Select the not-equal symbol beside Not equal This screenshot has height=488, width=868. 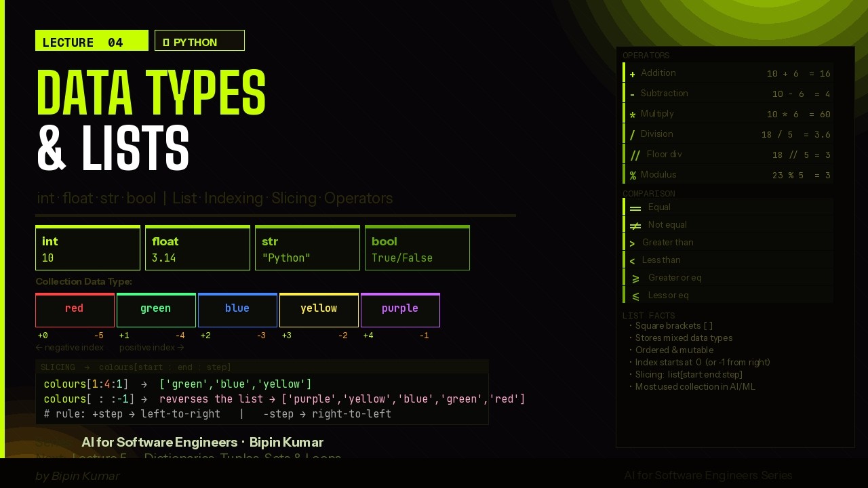pos(635,226)
